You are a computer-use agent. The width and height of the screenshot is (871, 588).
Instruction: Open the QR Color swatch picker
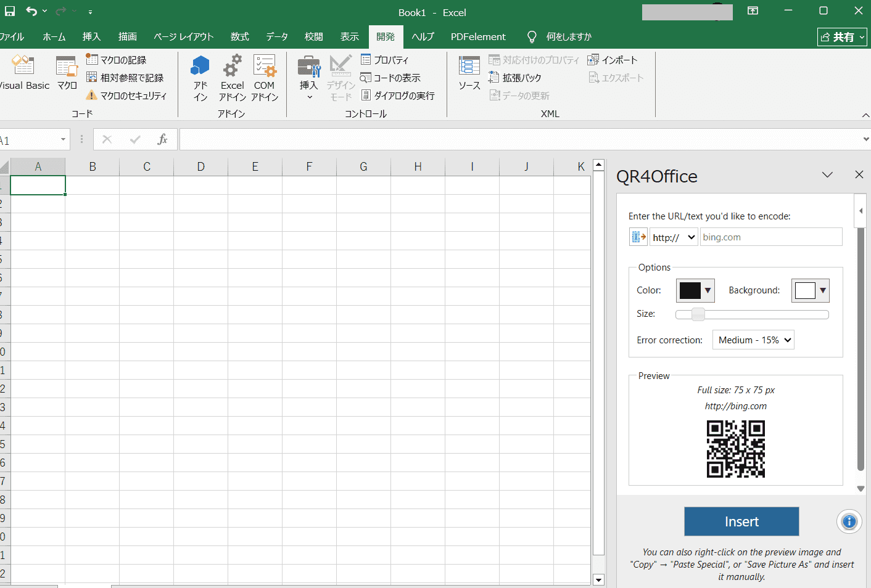(695, 290)
